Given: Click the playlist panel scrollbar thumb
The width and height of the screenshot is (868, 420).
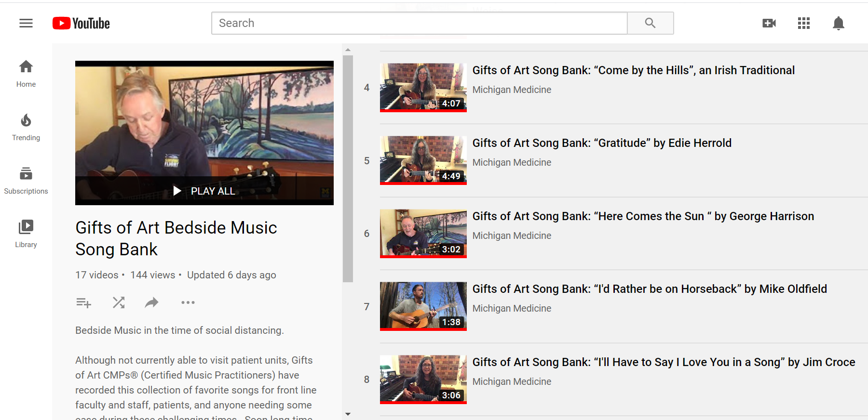Looking at the screenshot, I should [348, 169].
